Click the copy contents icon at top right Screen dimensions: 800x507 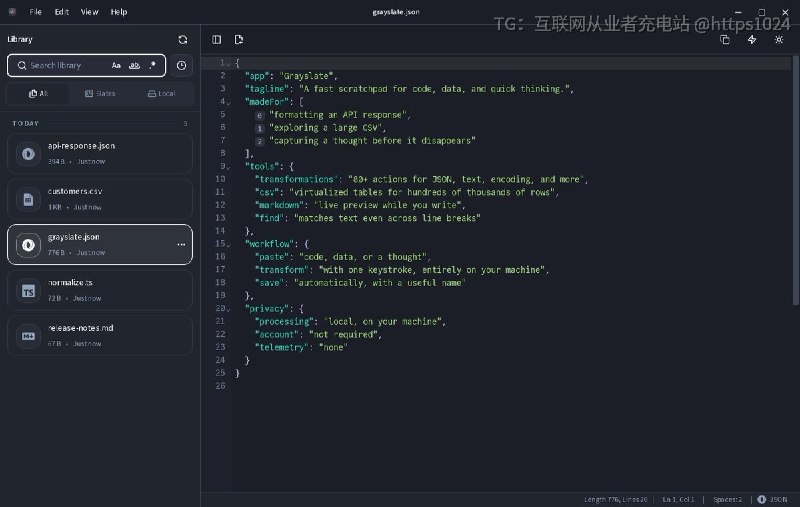click(x=724, y=40)
